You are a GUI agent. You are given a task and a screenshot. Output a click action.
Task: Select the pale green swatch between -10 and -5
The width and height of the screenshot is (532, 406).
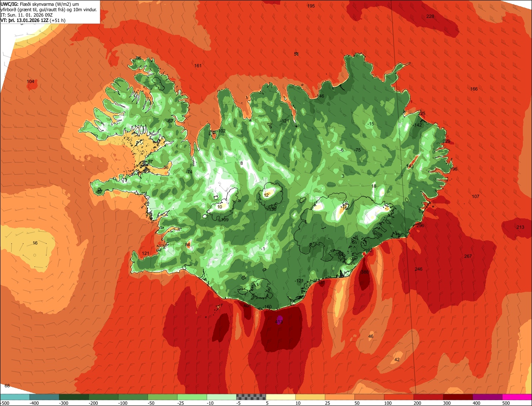click(x=221, y=396)
